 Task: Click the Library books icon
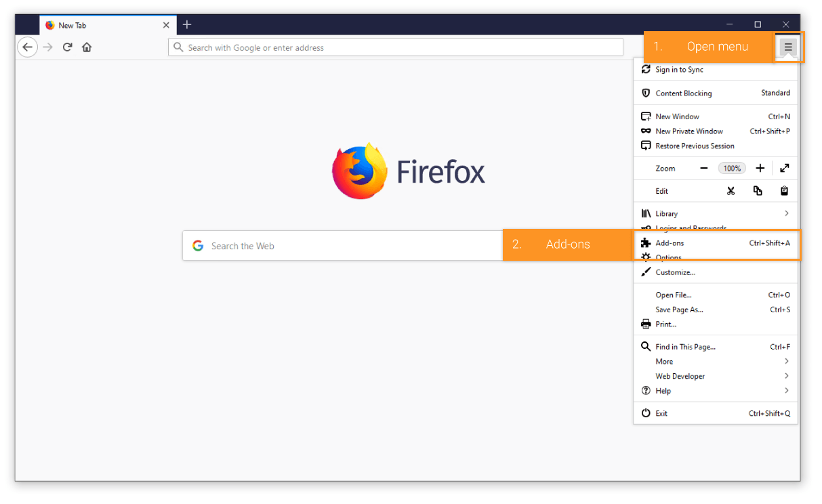646,213
